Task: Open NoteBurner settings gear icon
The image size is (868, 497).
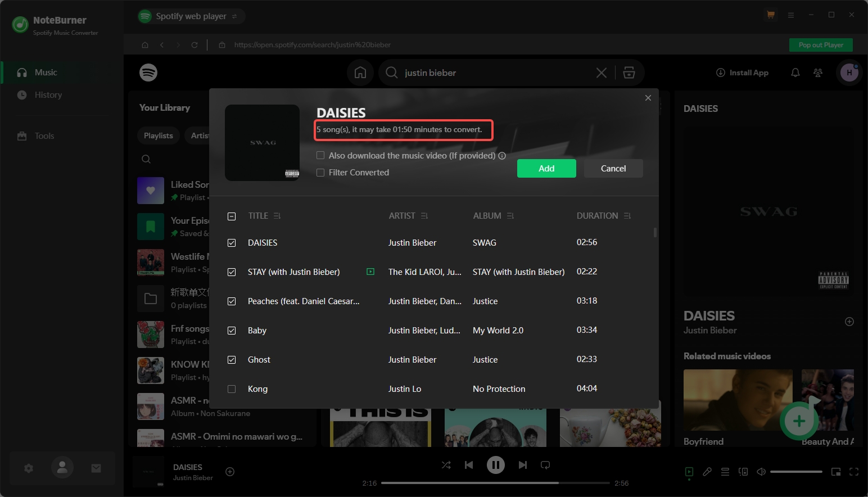Action: tap(29, 468)
